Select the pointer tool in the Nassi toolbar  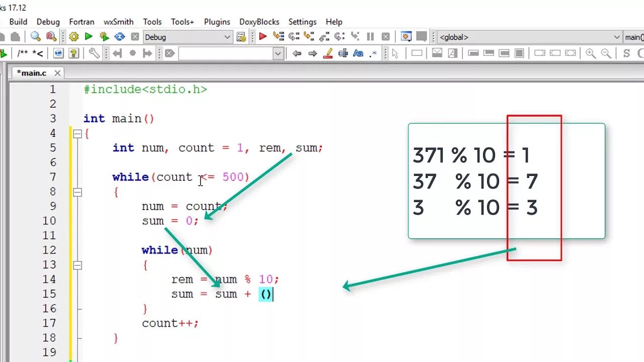pyautogui.click(x=395, y=53)
